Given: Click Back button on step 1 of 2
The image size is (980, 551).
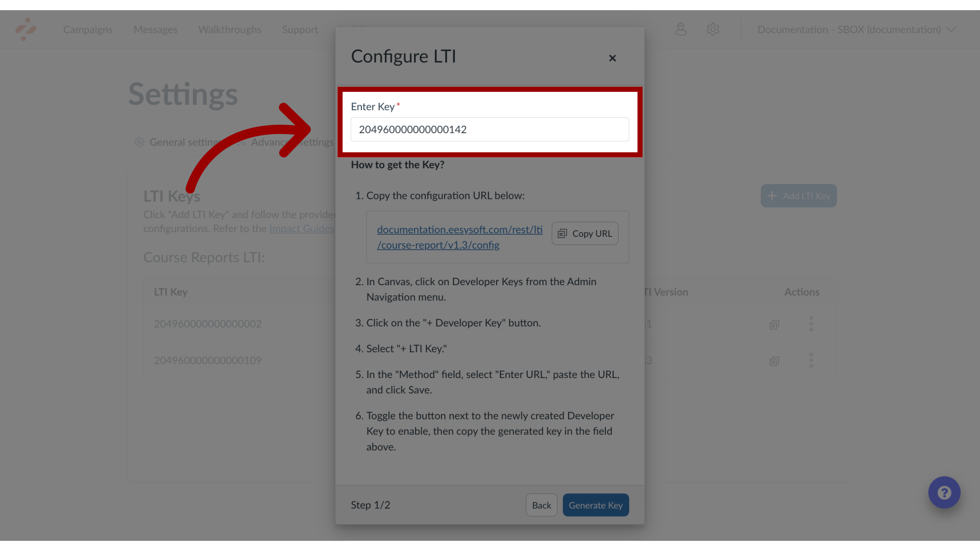Looking at the screenshot, I should click(542, 505).
